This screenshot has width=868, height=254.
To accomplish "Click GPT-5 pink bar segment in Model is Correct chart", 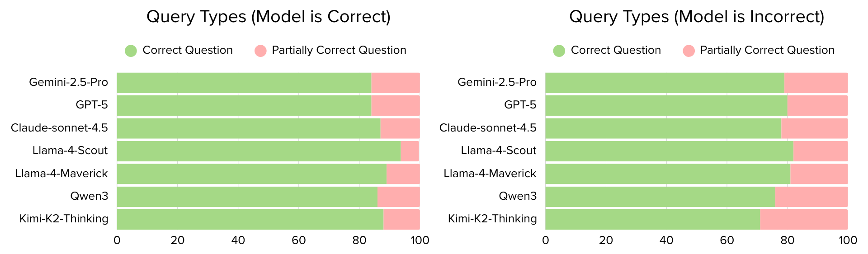I will point(395,105).
